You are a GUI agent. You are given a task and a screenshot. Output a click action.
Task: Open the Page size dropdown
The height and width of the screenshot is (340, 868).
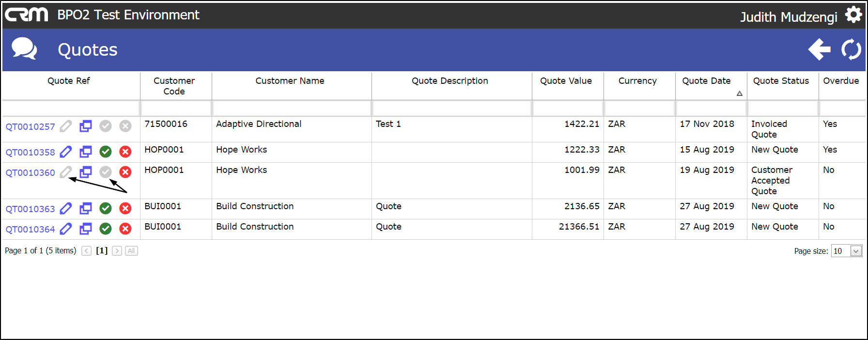pyautogui.click(x=856, y=251)
